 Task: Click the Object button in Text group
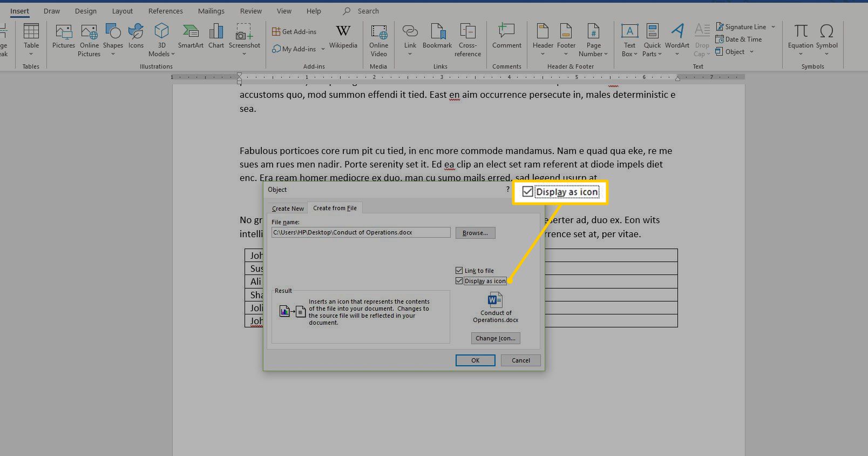point(730,52)
